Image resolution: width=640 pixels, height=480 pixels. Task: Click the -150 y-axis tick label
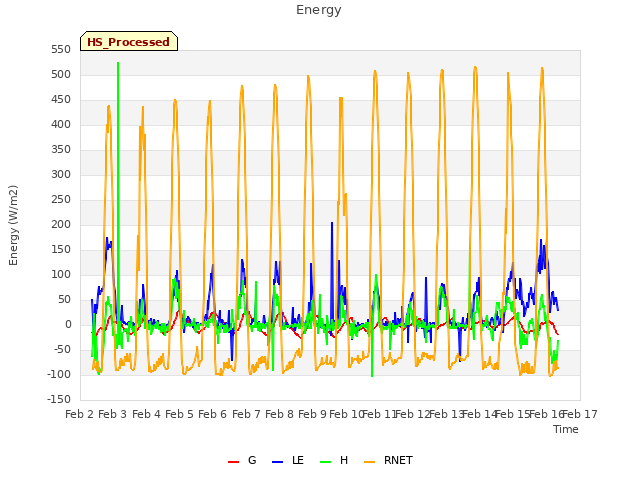pos(59,399)
